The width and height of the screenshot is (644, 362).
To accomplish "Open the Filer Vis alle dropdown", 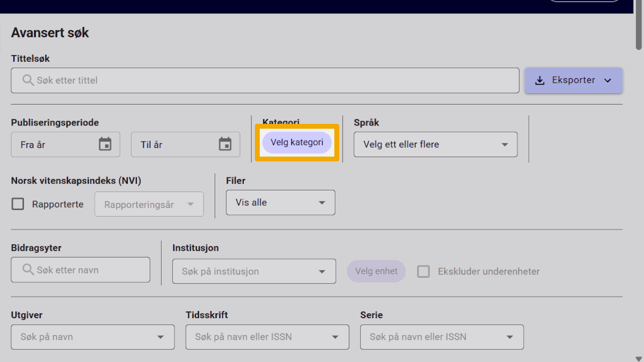I will (x=281, y=203).
